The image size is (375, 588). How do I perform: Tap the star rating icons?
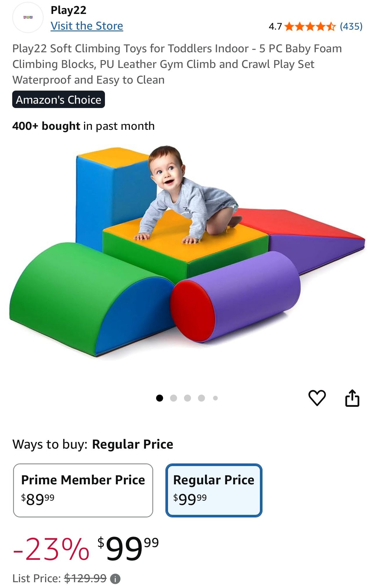point(310,27)
